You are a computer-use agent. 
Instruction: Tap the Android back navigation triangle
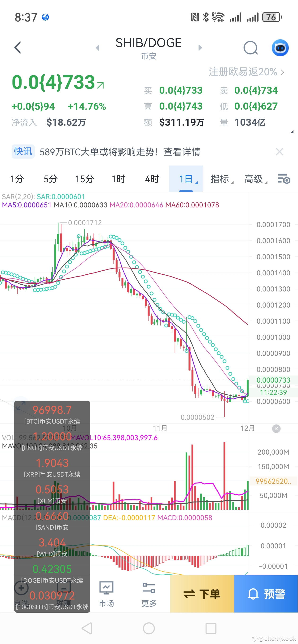tap(87, 628)
